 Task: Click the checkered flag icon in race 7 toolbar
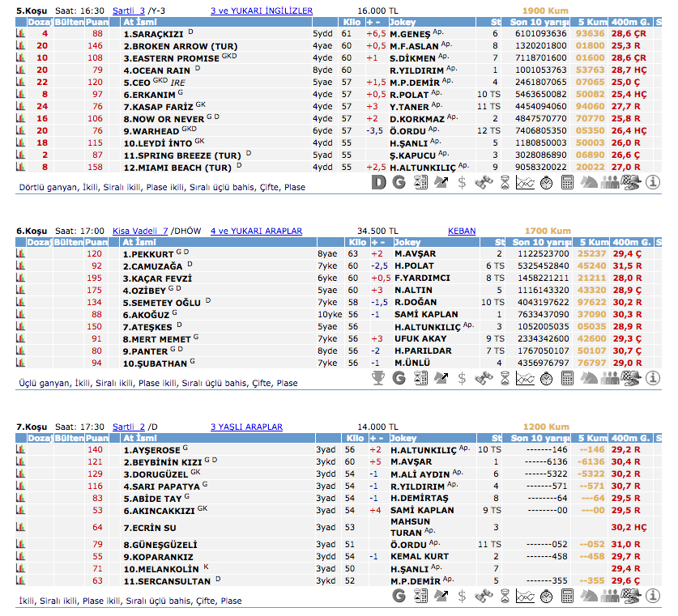[631, 597]
